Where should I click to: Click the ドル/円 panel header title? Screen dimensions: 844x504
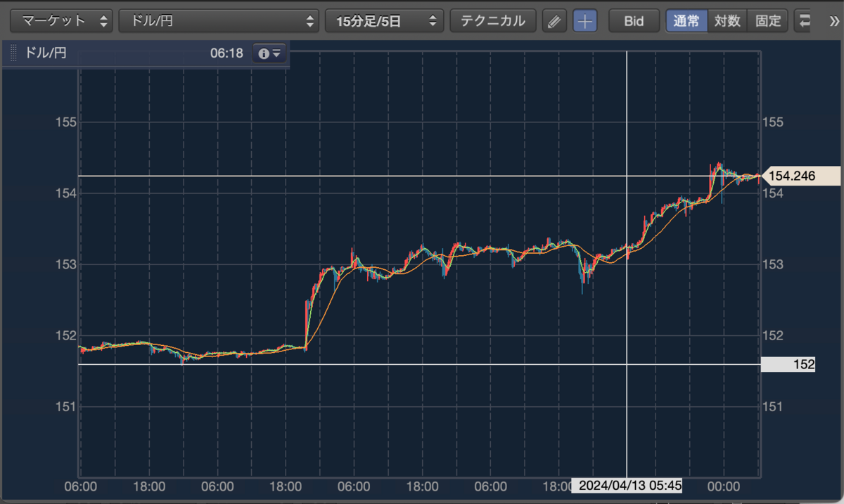(46, 53)
